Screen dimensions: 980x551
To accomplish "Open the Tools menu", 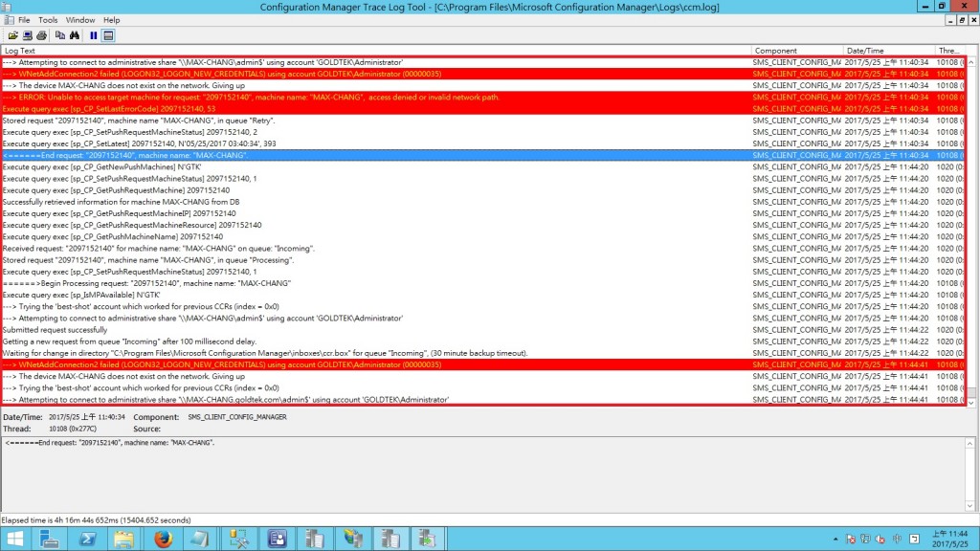I will 48,20.
